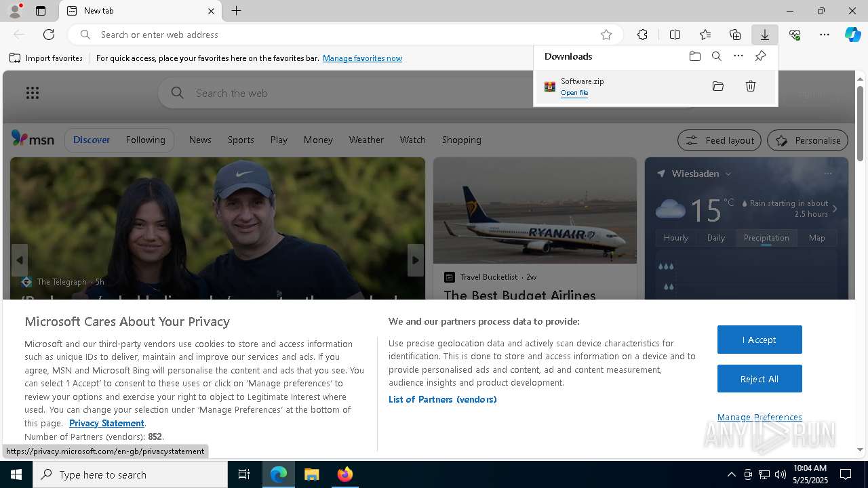Viewport: 868px width, 488px height.
Task: Toggle the Downloads toolbar button
Action: tap(764, 35)
